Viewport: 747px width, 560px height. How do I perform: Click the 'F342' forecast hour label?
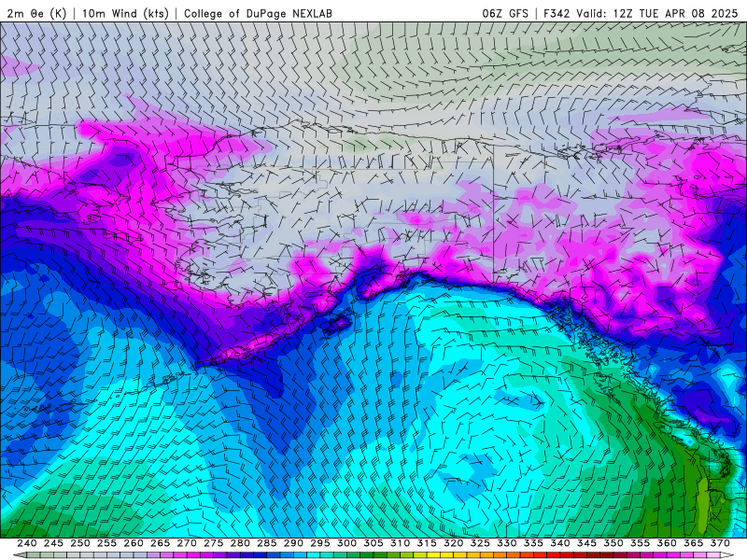(x=557, y=14)
